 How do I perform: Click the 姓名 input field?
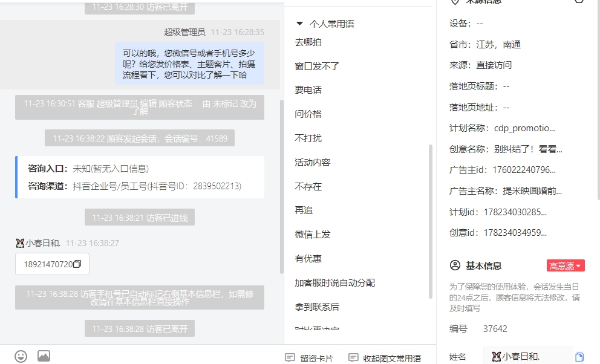[x=528, y=357]
